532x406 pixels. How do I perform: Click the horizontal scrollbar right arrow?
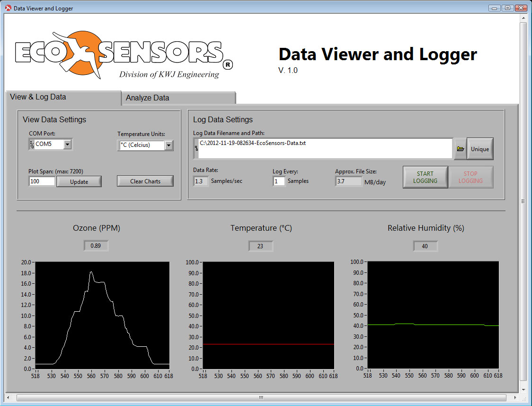click(515, 397)
